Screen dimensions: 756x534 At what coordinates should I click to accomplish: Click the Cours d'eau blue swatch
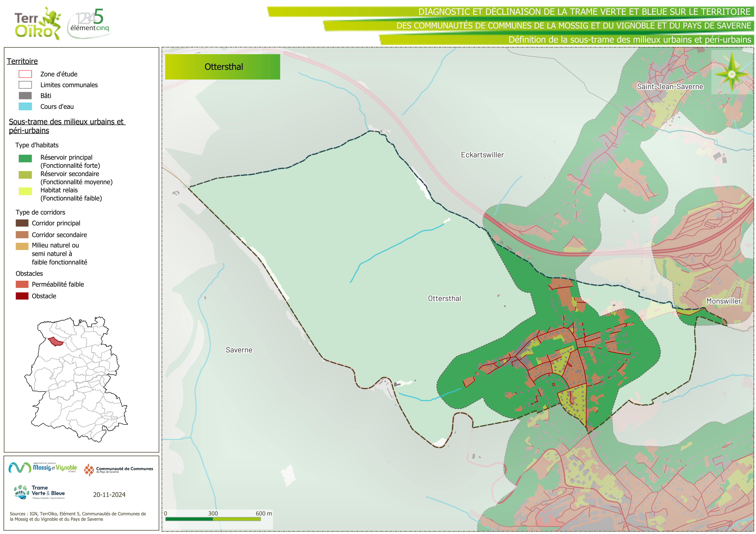25,106
